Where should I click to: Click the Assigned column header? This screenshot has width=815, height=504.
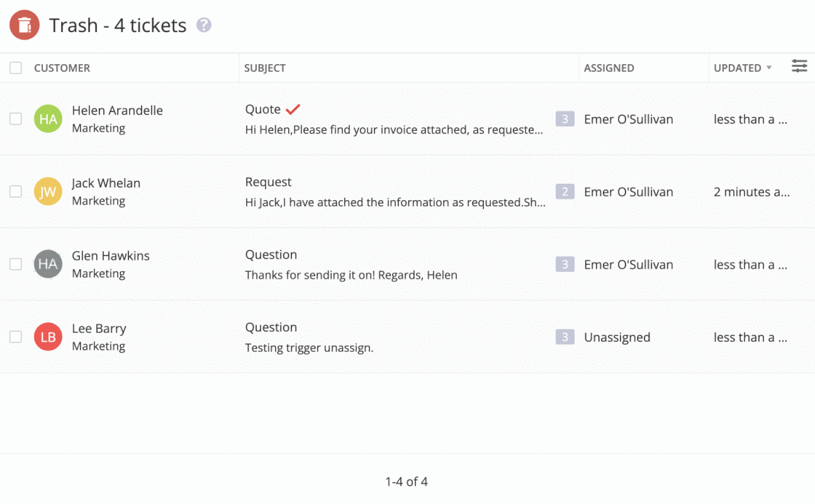click(x=608, y=68)
